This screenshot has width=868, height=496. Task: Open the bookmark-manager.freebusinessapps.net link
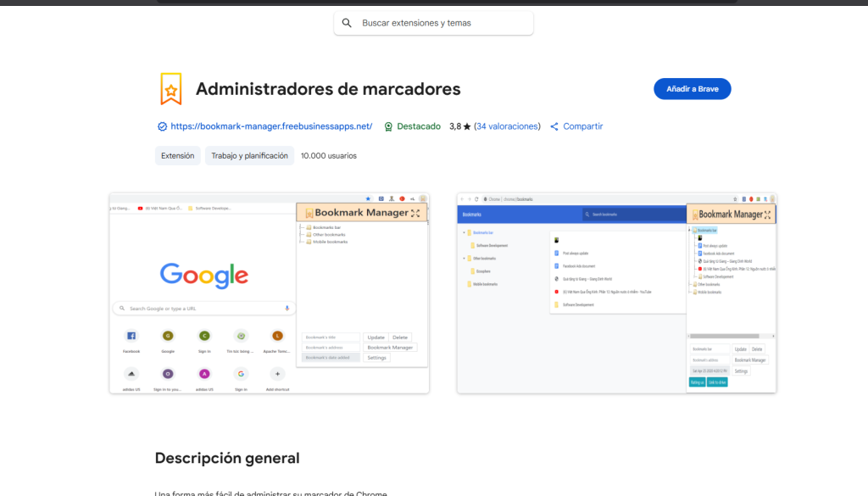[271, 126]
